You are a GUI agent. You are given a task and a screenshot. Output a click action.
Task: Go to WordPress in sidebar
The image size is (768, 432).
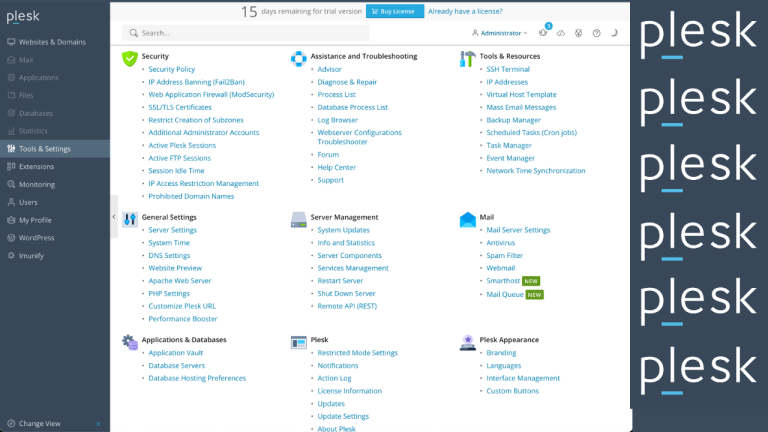[37, 238]
